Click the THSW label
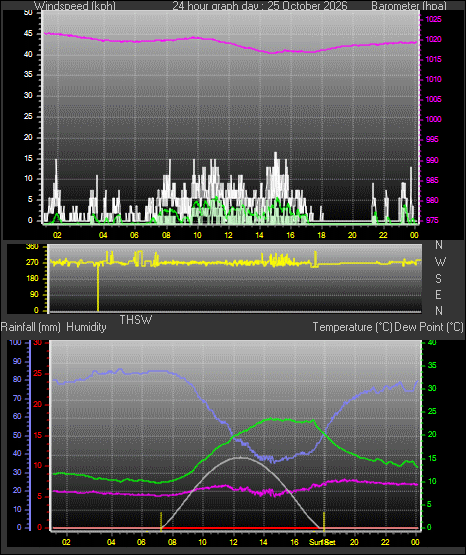 (136, 320)
